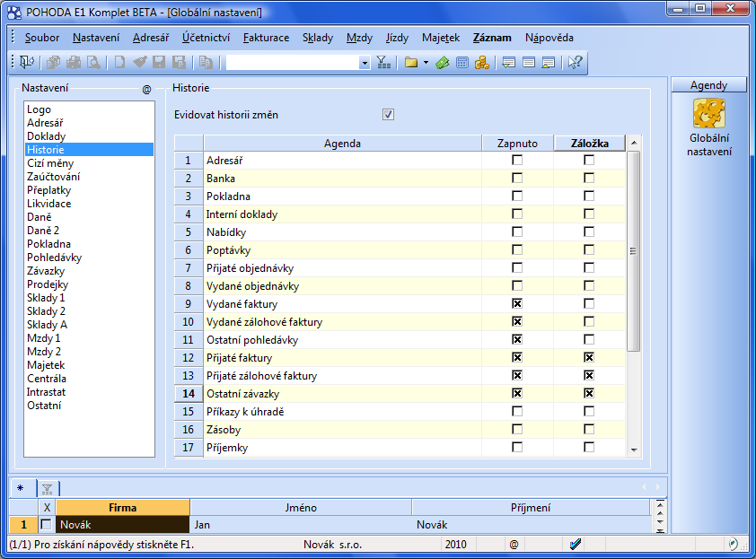Expand the folder icon dropdown arrow
This screenshot has height=559, width=756.
426,62
